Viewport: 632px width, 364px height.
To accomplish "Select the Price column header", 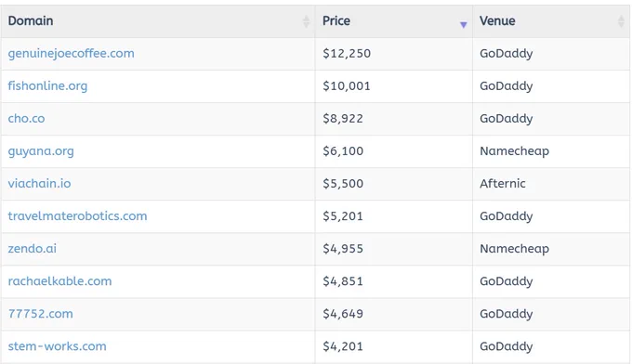I will tap(394, 21).
